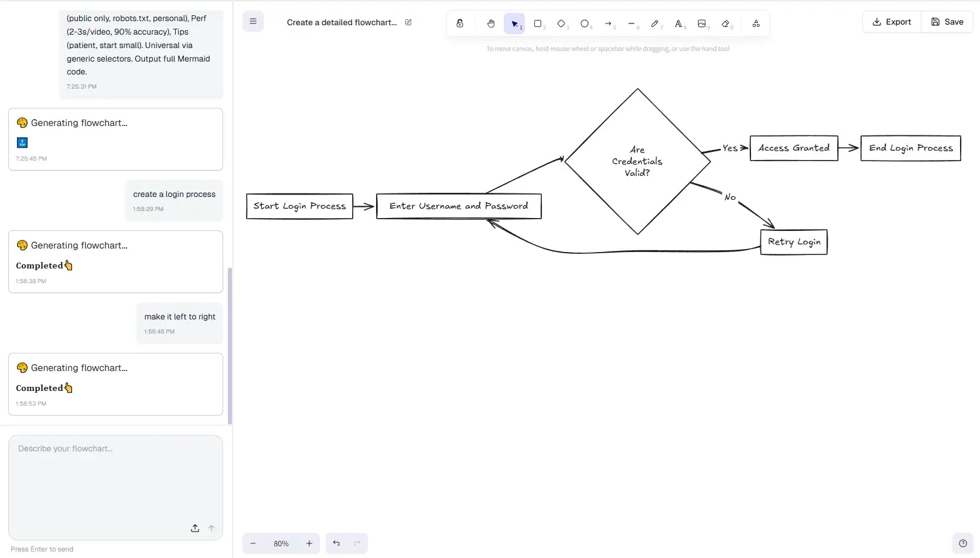The height and width of the screenshot is (558, 980).
Task: Select the Hand pan tool
Action: [x=491, y=23]
